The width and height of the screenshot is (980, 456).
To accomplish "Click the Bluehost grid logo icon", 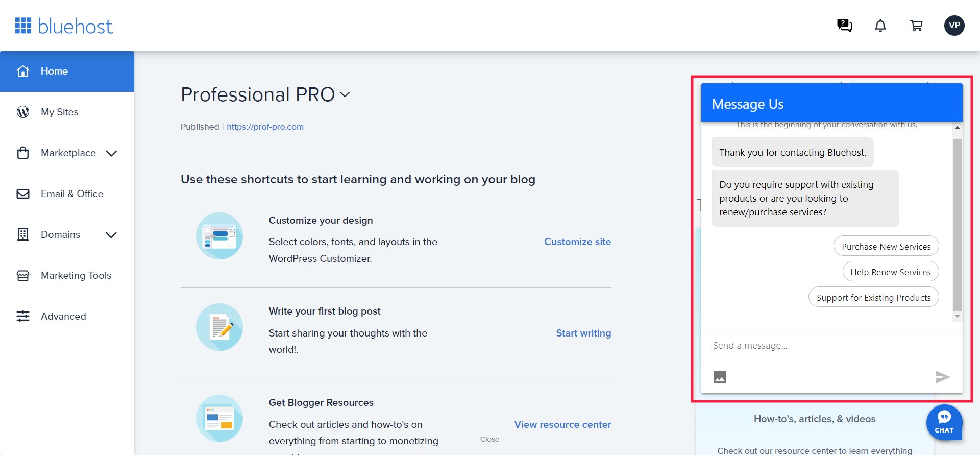I will [x=23, y=26].
